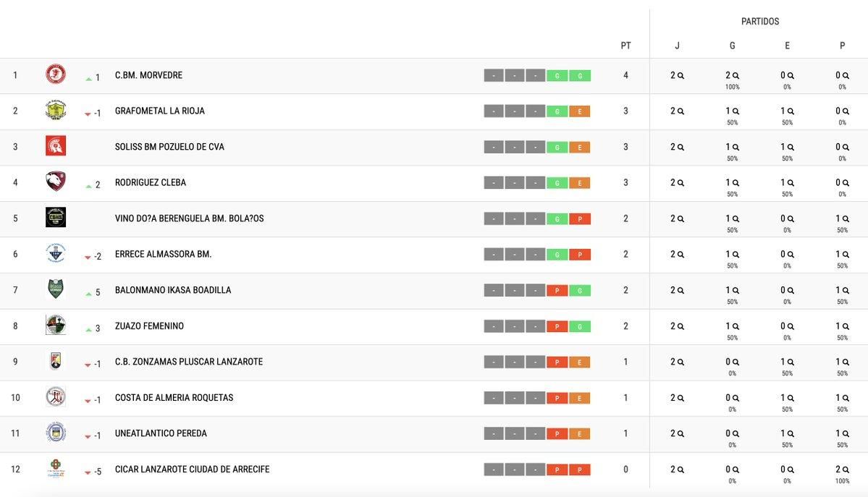Click Morvedre's last green G result box

click(580, 75)
